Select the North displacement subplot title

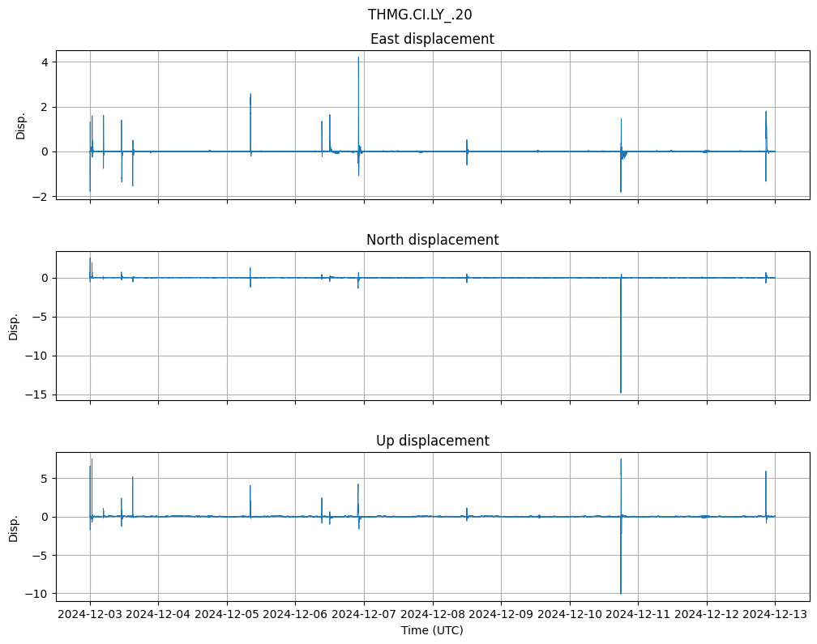(432, 240)
